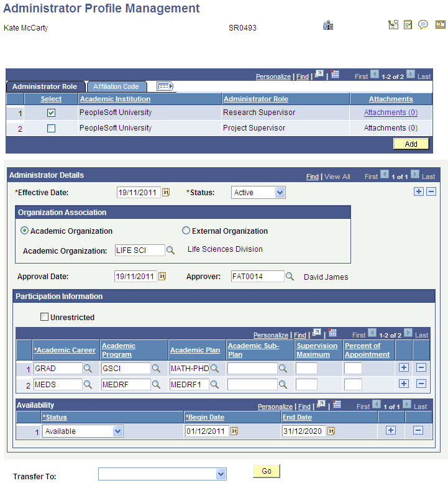Click Supervision Maximum field in GRAD row

pos(306,369)
